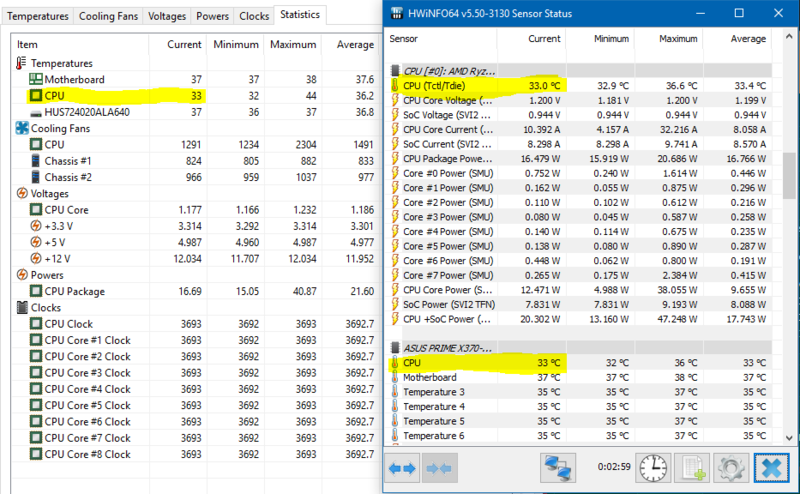Switch to the Clocks tab
This screenshot has height=494, width=800.
click(x=254, y=17)
